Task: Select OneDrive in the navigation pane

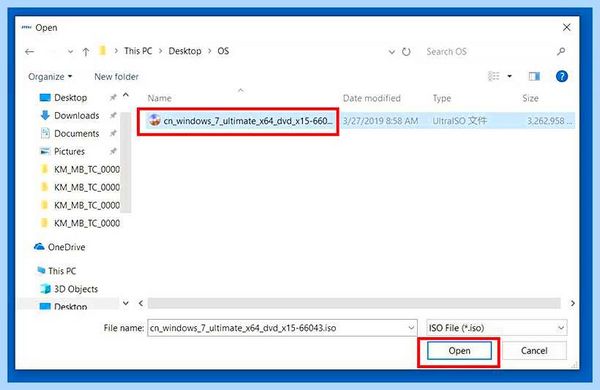Action: 60,247
